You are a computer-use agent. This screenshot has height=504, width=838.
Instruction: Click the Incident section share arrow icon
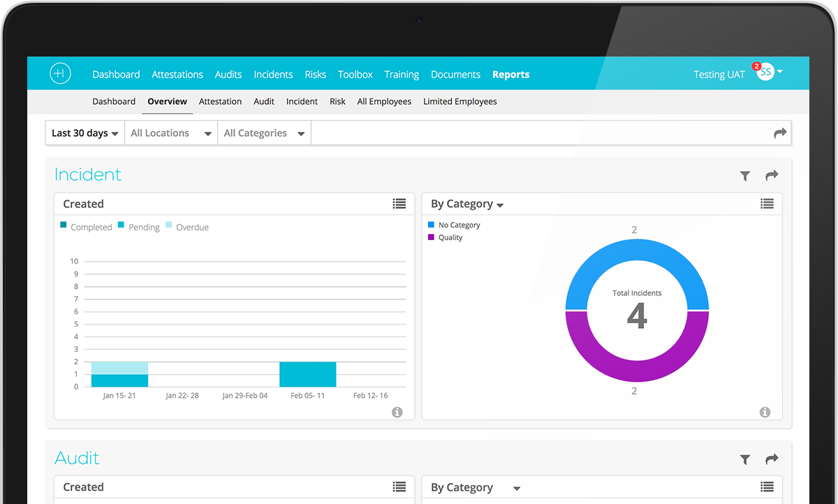(772, 176)
